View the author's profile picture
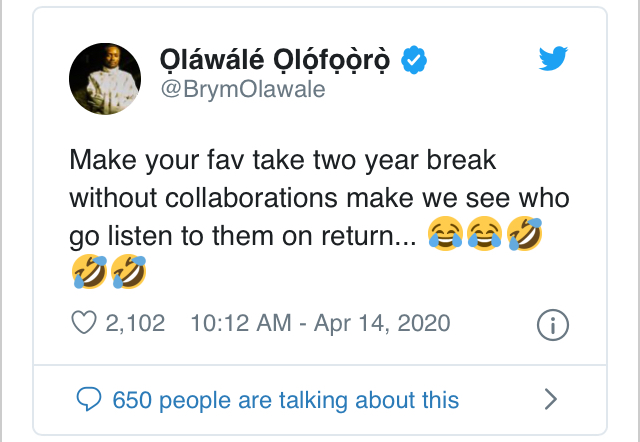This screenshot has width=640, height=442. (104, 78)
